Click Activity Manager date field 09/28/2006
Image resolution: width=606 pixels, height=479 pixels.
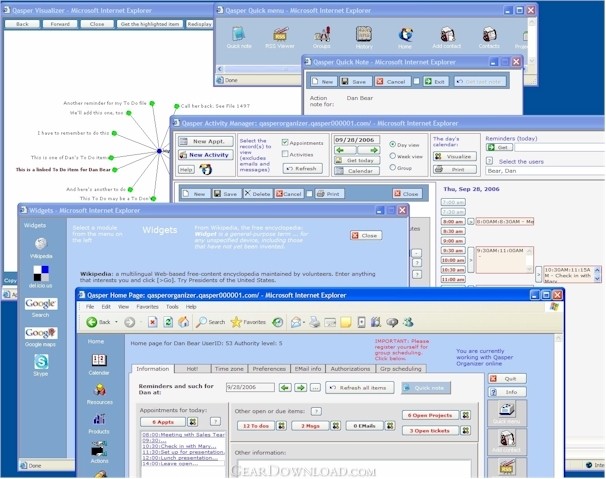click(x=357, y=140)
